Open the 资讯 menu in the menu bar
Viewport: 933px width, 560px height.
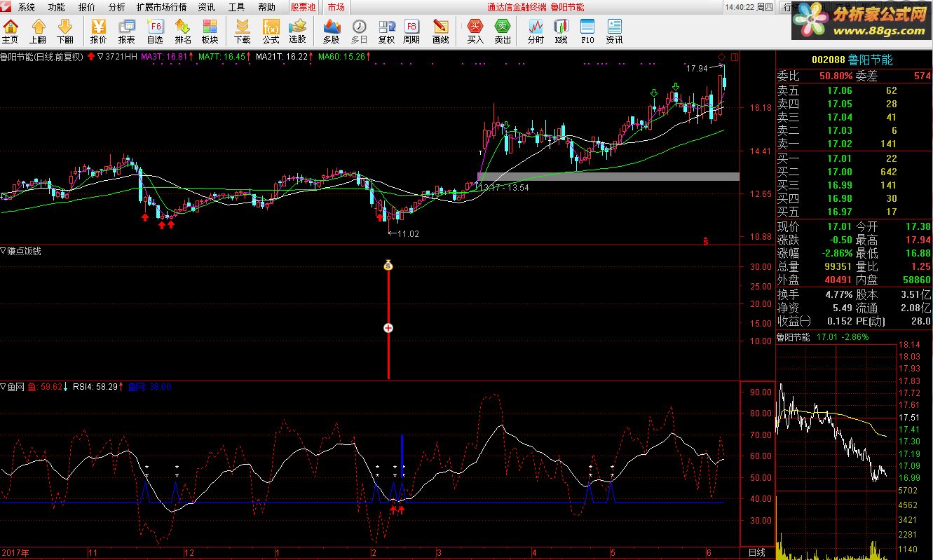coord(206,7)
